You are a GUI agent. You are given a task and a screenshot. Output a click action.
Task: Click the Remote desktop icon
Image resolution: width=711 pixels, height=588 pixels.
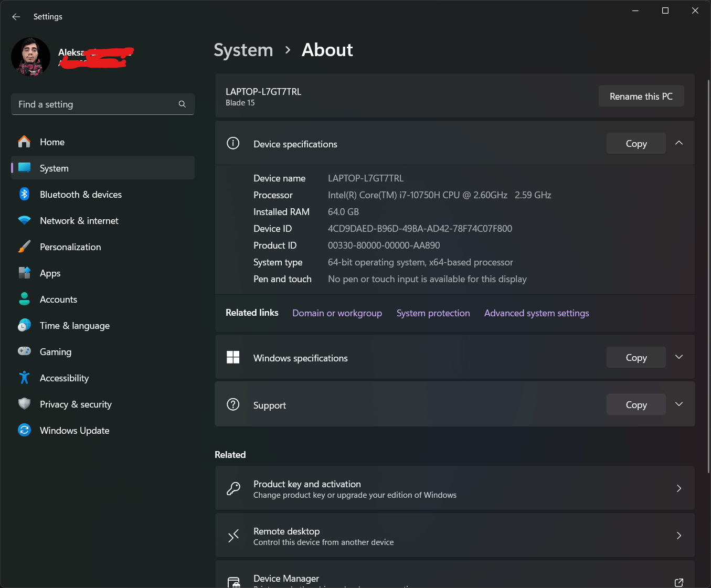click(234, 536)
